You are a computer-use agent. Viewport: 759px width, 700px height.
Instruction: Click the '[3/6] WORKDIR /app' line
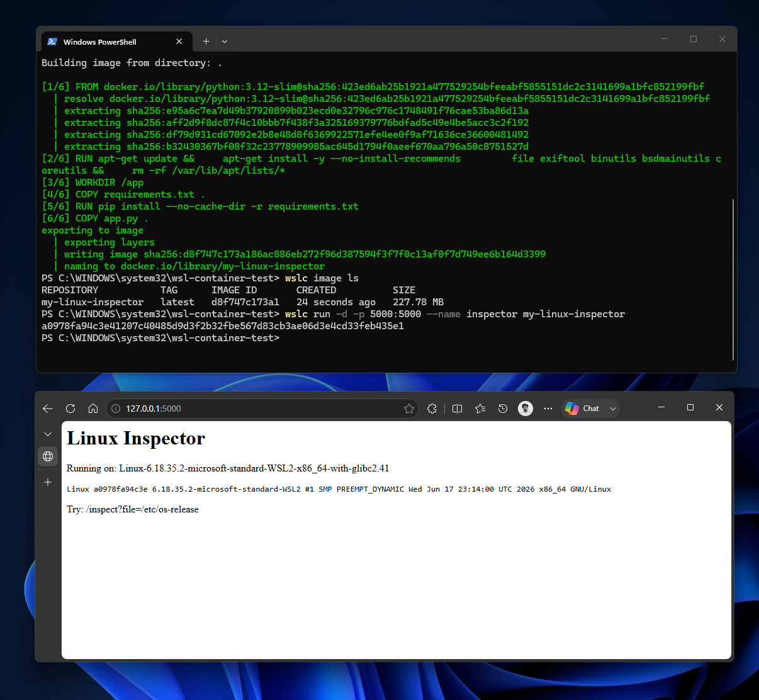click(x=93, y=183)
